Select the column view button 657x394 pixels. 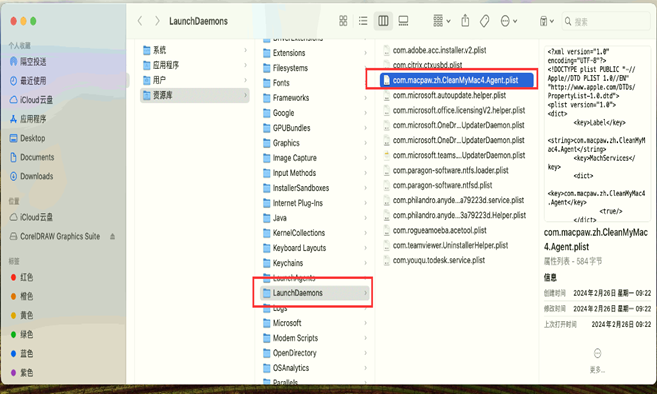(383, 21)
